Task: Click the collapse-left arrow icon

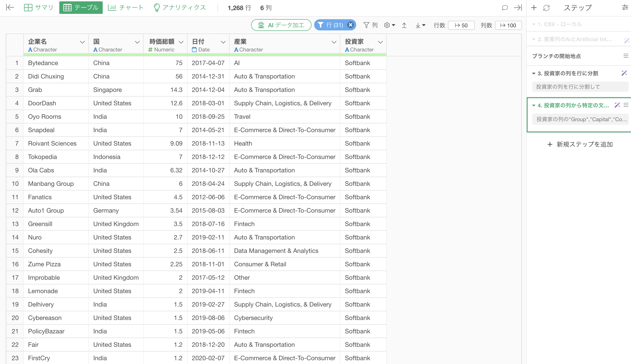Action: pyautogui.click(x=10, y=8)
